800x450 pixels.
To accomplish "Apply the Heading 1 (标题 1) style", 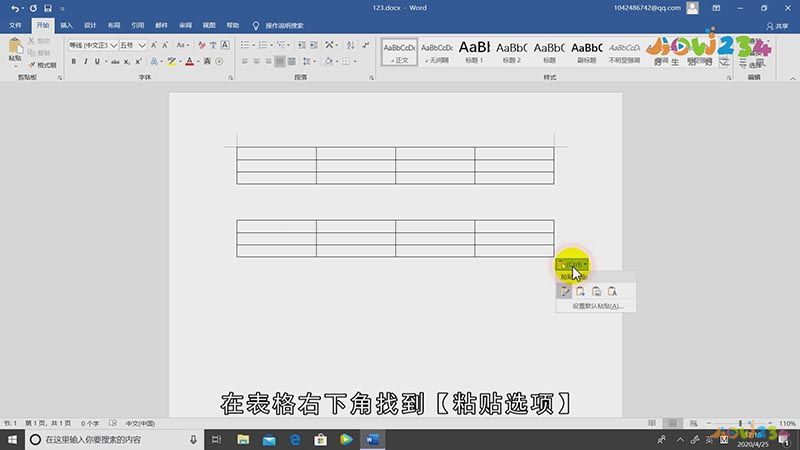I will pyautogui.click(x=474, y=52).
